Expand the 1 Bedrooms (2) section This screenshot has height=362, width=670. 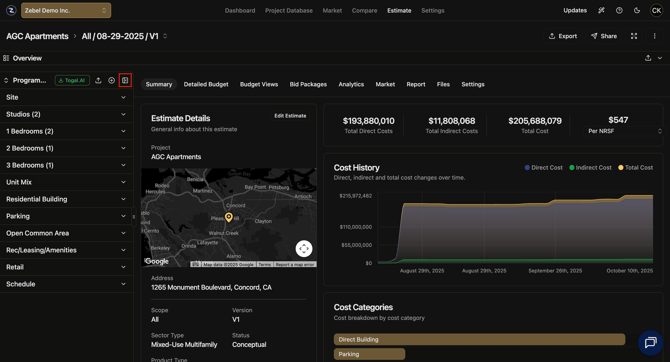tap(66, 131)
